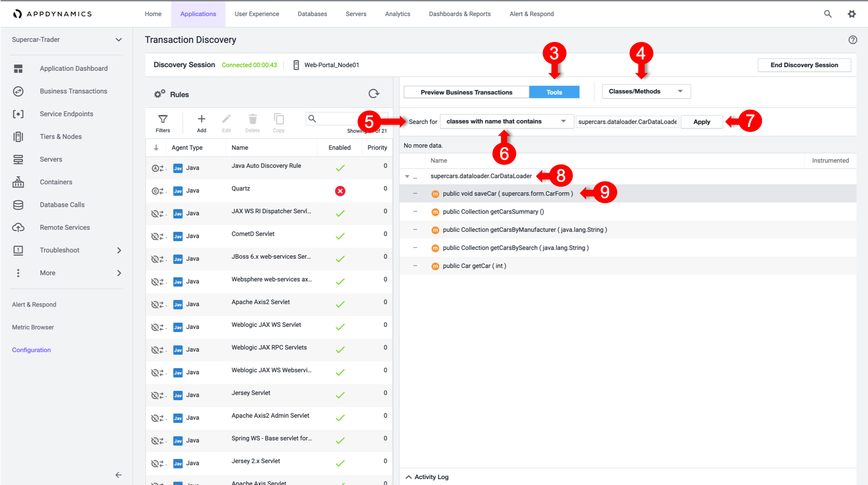Collapse the supercars.dataloader.CarDataLoader tree node
The height and width of the screenshot is (485, 868).
coord(407,176)
